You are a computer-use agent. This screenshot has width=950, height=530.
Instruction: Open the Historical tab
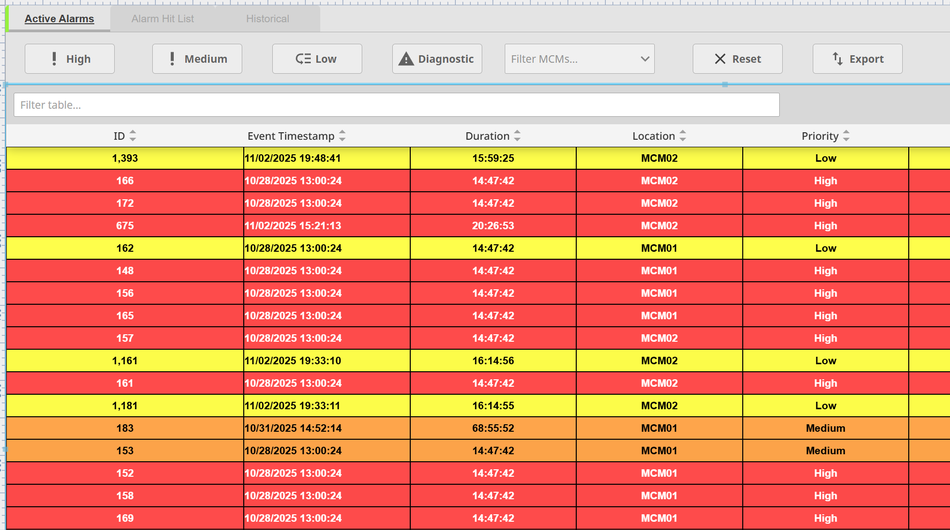point(267,19)
